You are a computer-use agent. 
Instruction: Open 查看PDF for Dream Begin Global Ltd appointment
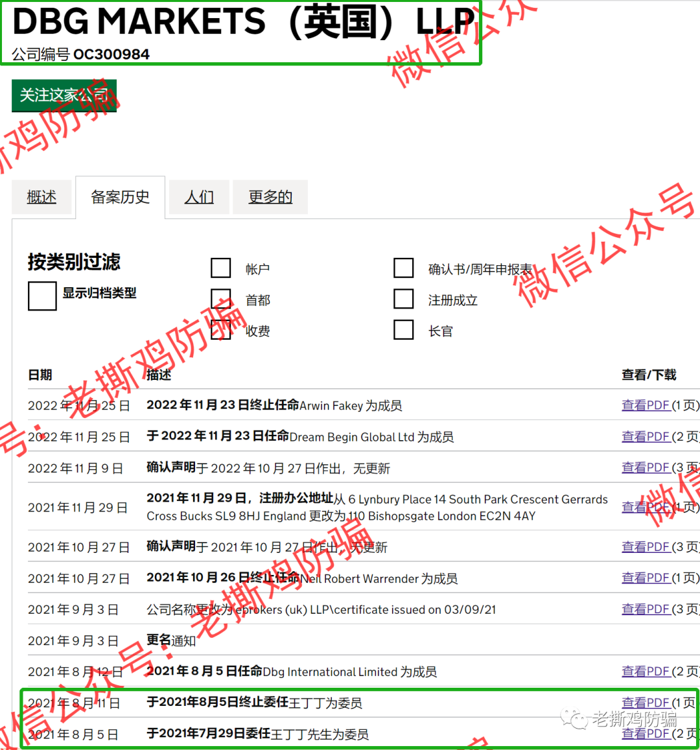pyautogui.click(x=646, y=437)
